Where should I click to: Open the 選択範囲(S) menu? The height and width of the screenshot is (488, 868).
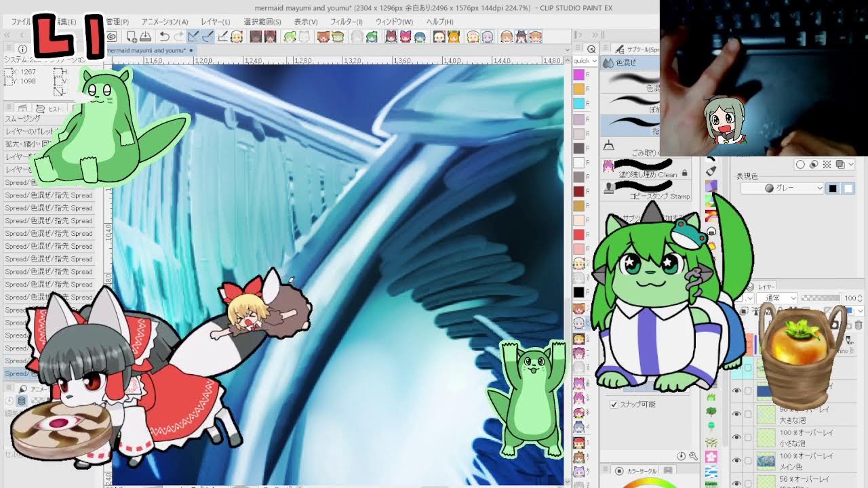click(262, 22)
